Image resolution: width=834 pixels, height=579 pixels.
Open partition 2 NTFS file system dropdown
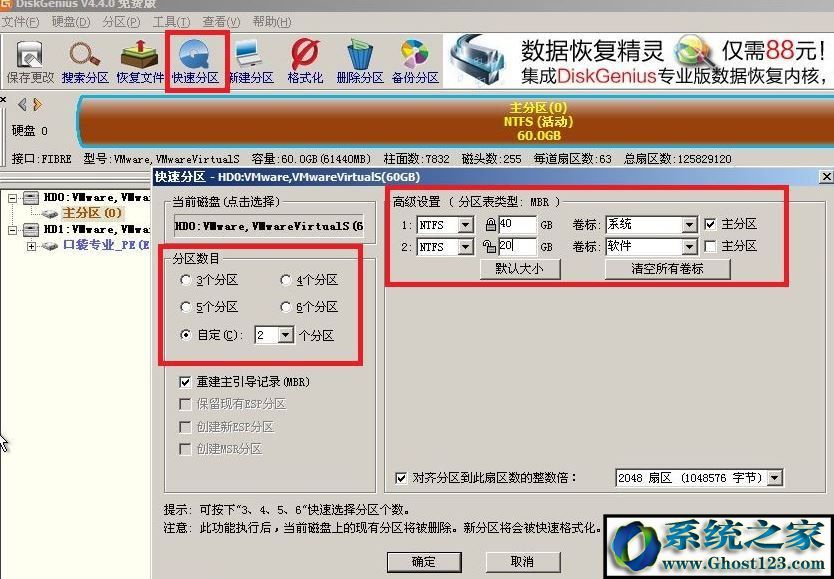[465, 247]
